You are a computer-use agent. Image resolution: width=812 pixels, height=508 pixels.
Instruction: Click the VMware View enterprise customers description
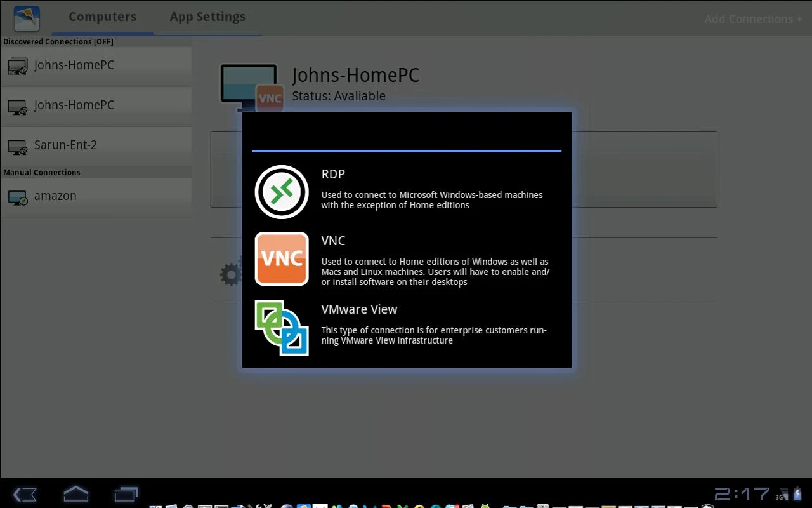click(434, 335)
